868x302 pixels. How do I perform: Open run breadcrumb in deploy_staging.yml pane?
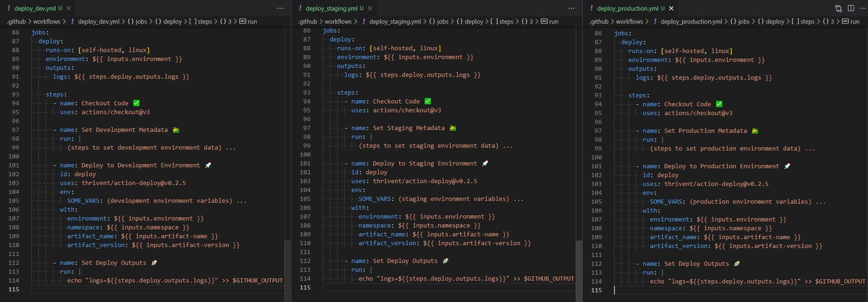550,22
